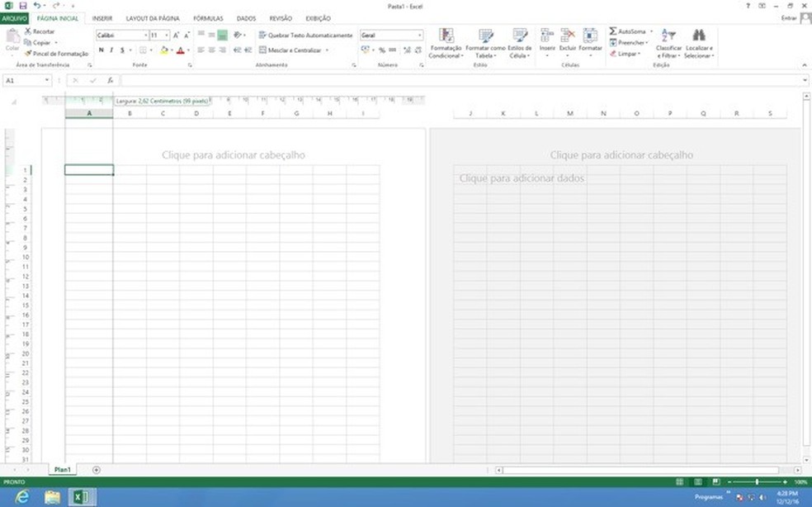Toggle center horizontal alignment
The width and height of the screenshot is (812, 507).
[x=212, y=50]
